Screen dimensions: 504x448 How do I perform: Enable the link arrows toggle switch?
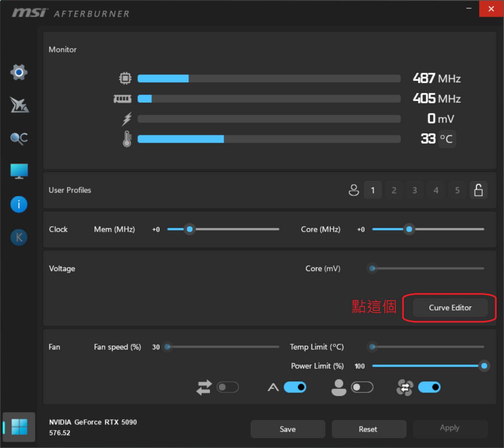[228, 387]
